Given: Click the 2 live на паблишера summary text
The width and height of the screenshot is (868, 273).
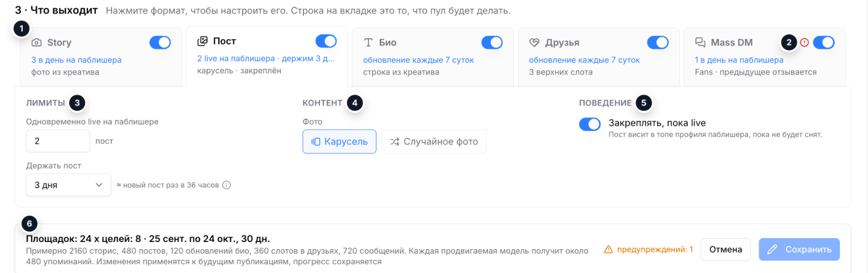Looking at the screenshot, I should click(266, 58).
